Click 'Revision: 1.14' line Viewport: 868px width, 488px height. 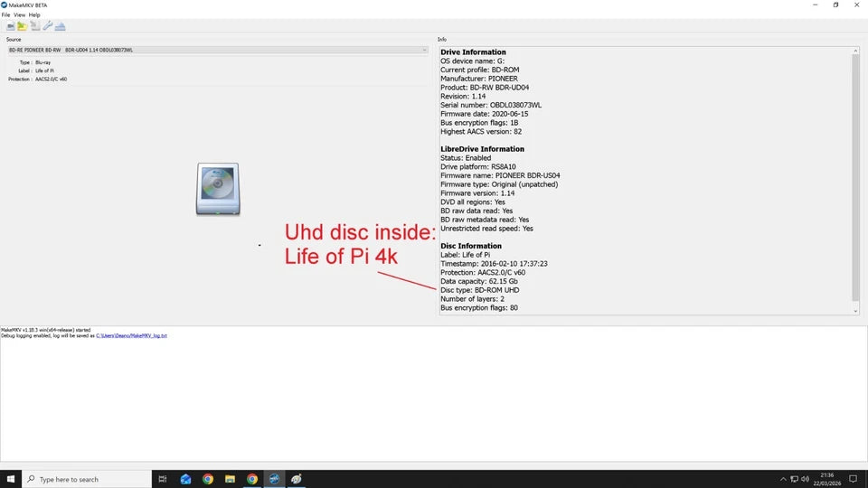[463, 97]
